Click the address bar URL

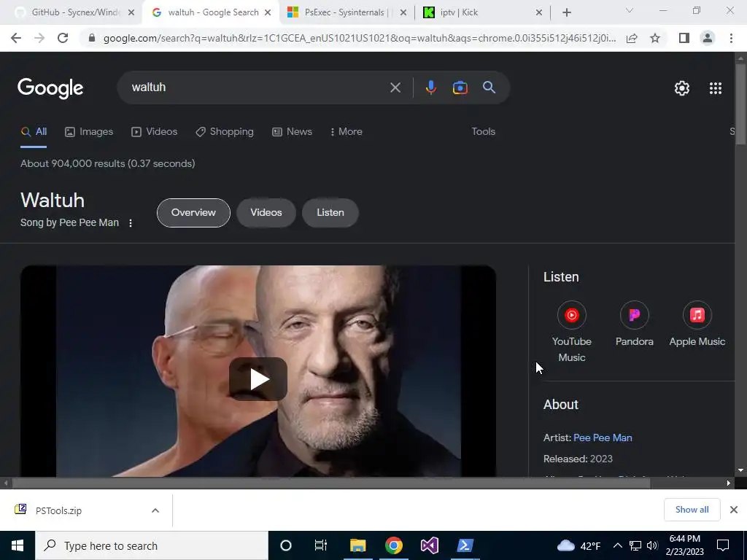tap(360, 38)
